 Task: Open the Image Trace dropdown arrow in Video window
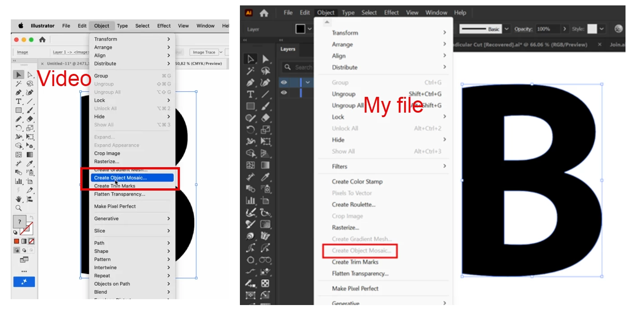221,52
